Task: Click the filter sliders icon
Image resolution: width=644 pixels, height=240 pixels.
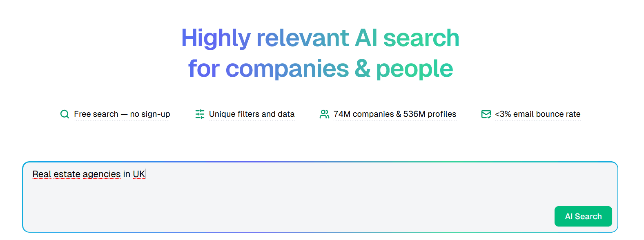Action: coord(200,114)
